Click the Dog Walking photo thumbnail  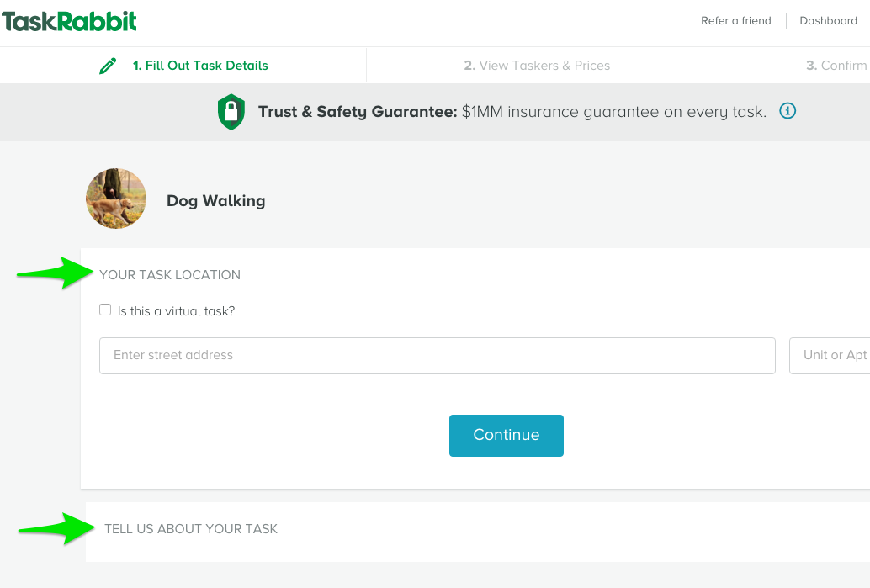coord(116,199)
